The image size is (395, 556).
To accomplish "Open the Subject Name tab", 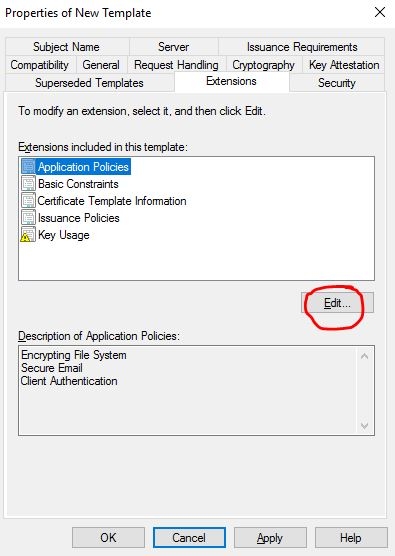I will coord(67,47).
